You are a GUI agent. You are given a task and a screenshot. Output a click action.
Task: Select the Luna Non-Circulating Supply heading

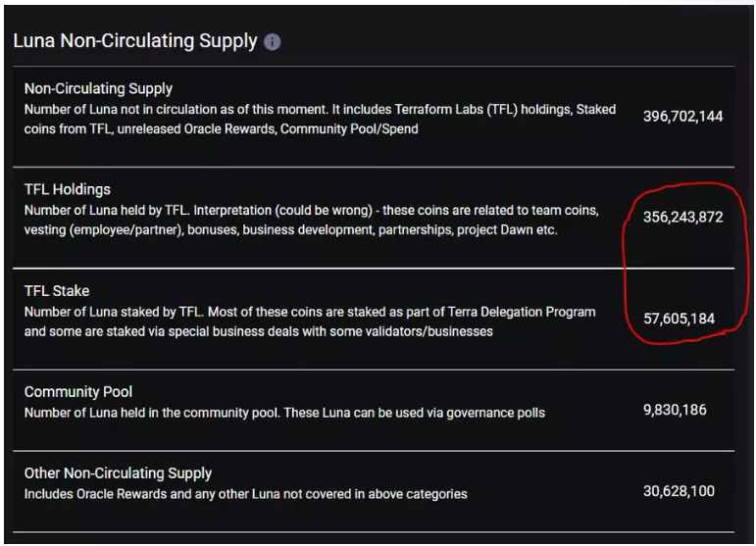[x=135, y=41]
